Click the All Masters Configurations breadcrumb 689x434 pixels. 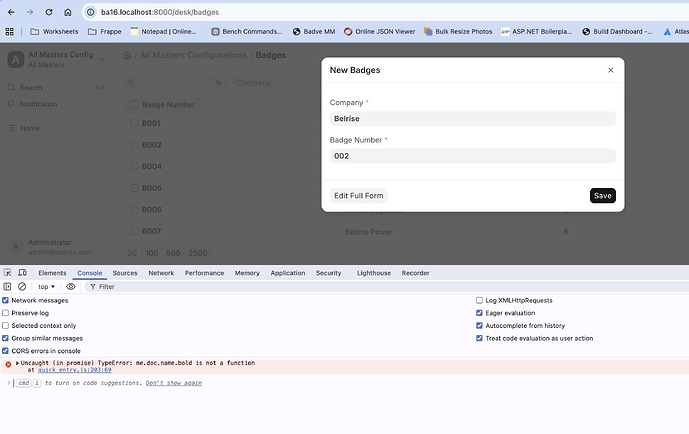coord(193,55)
